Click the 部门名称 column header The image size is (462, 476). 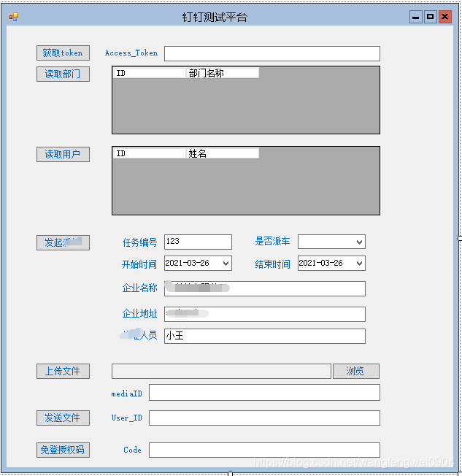[x=223, y=73]
